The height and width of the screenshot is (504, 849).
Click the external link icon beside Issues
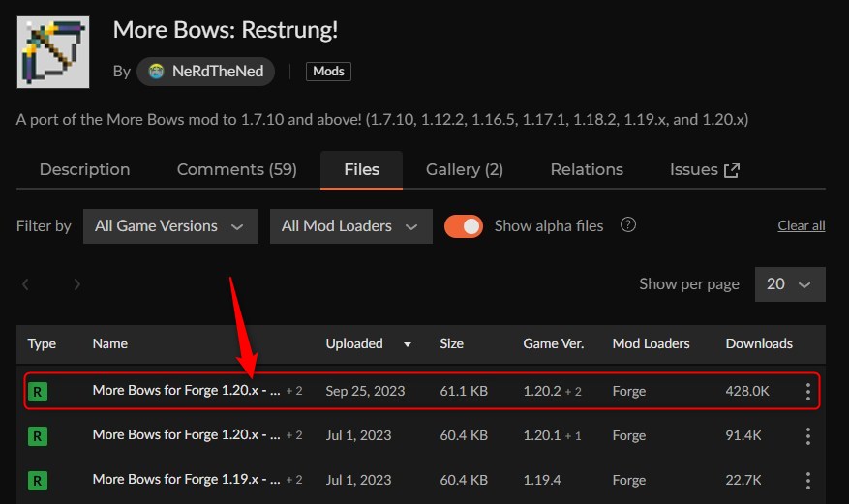[x=732, y=170]
